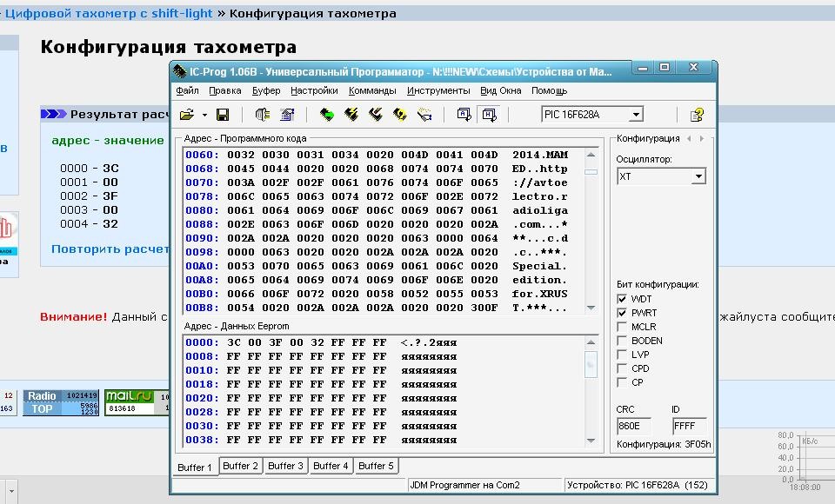
Task: Click the Blank Check chip toolbar icon
Action: click(400, 115)
